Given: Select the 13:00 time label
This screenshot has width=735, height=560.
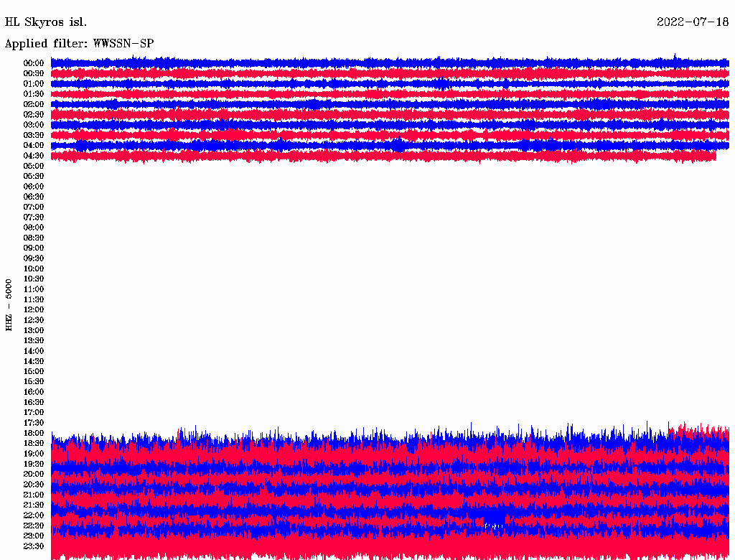Looking at the screenshot, I should pyautogui.click(x=34, y=330).
